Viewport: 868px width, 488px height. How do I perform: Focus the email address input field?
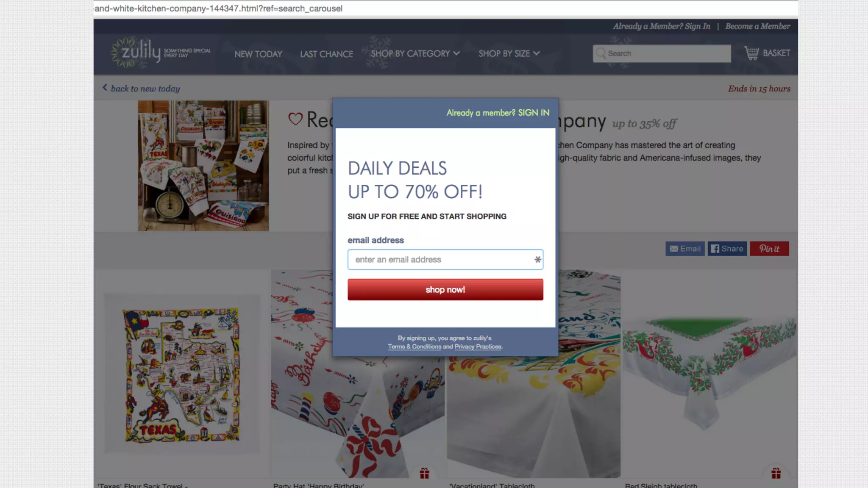(x=445, y=259)
